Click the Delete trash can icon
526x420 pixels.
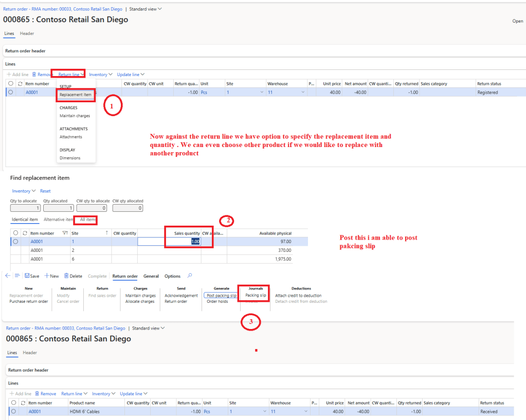click(67, 276)
